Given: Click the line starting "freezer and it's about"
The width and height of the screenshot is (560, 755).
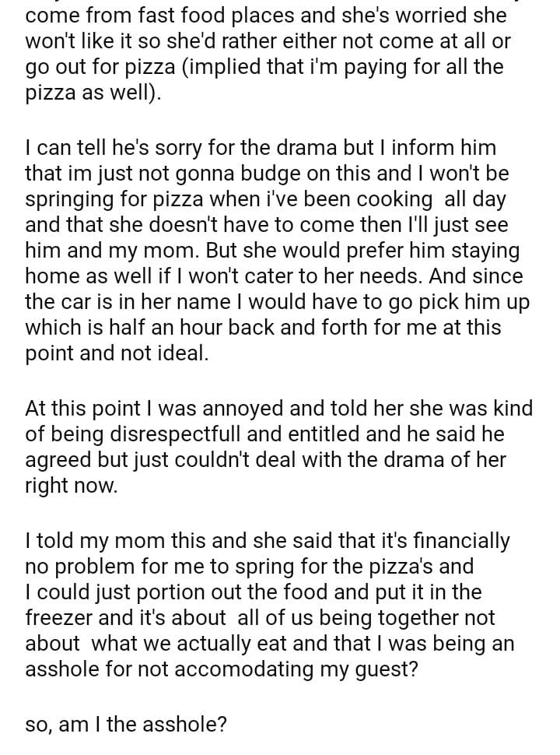Looking at the screenshot, I should (x=261, y=618).
